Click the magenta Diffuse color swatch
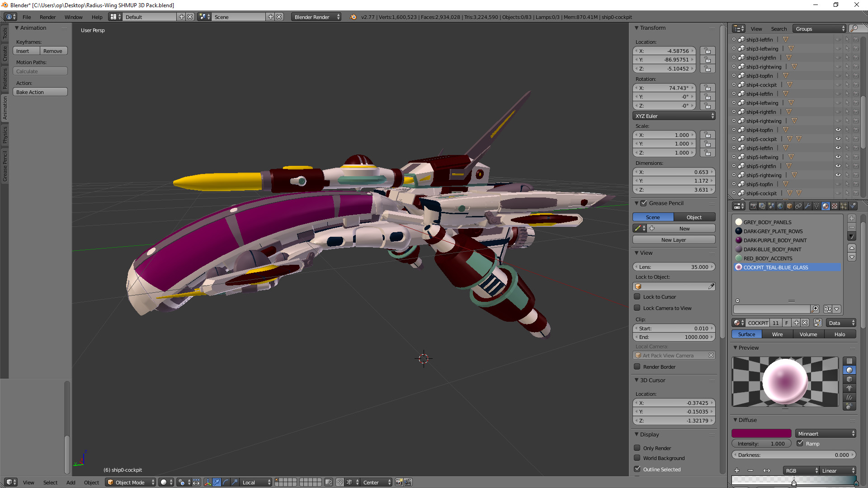The image size is (868, 488). [x=761, y=433]
